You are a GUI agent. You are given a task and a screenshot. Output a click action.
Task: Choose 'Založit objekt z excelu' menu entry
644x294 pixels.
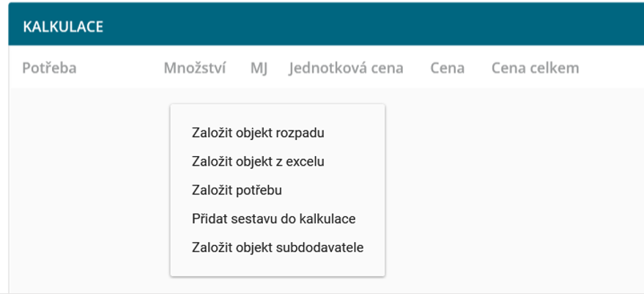tap(257, 161)
